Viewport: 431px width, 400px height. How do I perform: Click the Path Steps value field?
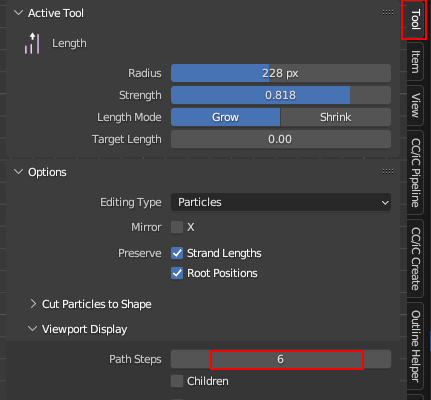pos(281,359)
